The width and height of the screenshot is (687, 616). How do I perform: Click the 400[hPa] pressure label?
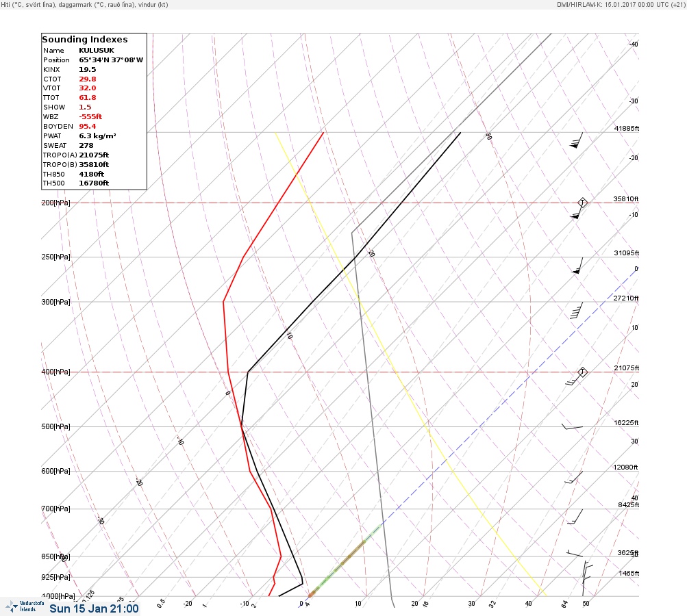pos(55,372)
